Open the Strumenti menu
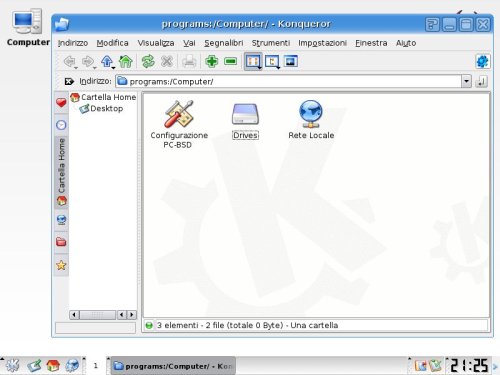500x375 pixels. [x=271, y=43]
